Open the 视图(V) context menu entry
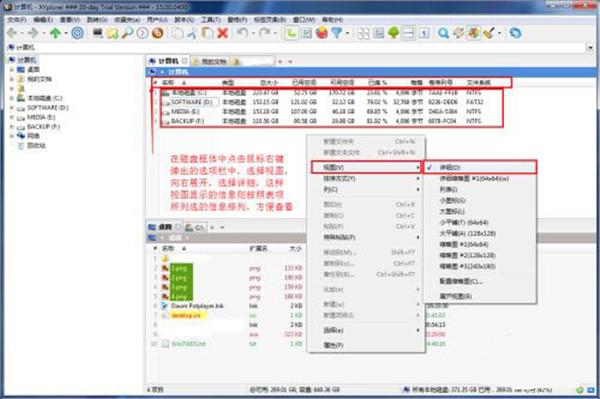Viewport: 600px width, 399px height. 367,167
